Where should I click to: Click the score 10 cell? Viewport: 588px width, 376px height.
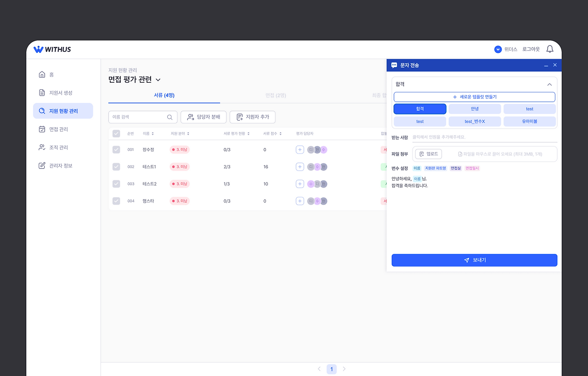pos(266,184)
